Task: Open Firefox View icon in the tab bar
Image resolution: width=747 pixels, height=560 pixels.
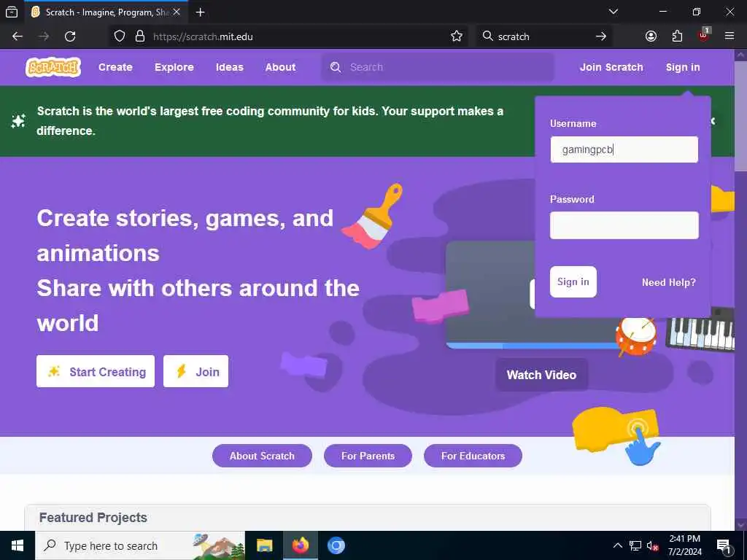Action: (12, 12)
